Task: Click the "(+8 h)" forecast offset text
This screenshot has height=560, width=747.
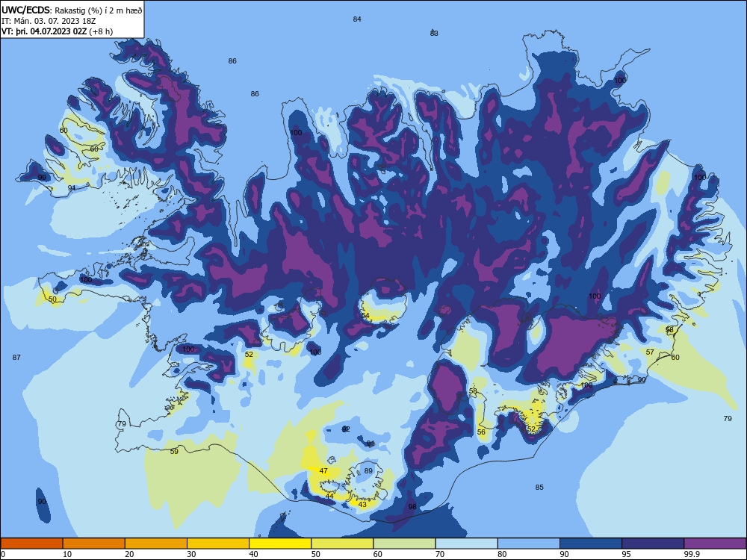Action: (x=101, y=31)
